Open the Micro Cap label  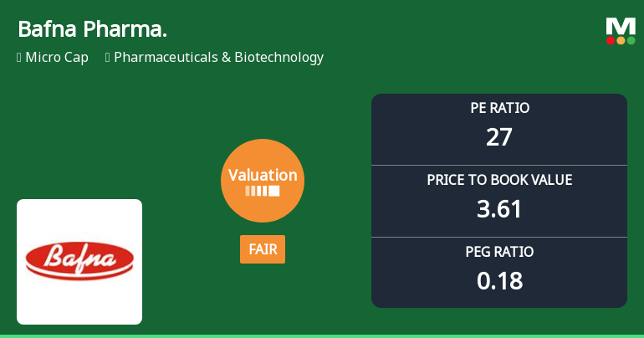57,58
